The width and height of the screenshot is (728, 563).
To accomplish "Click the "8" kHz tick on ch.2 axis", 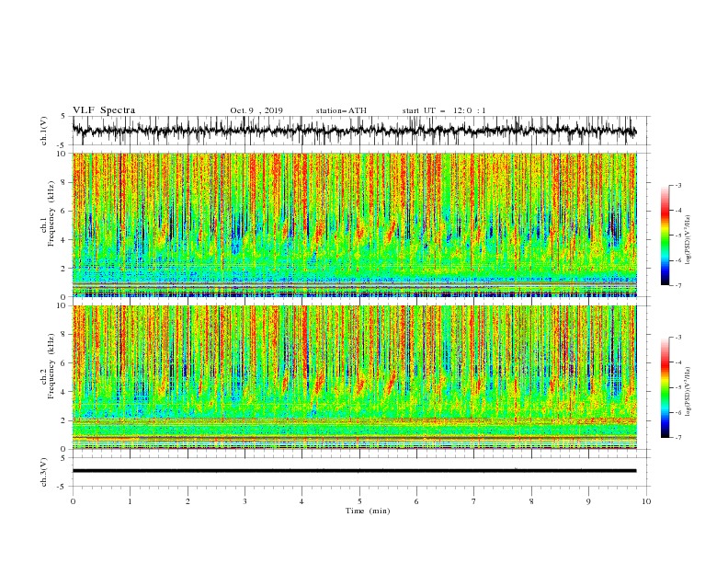I will (64, 335).
